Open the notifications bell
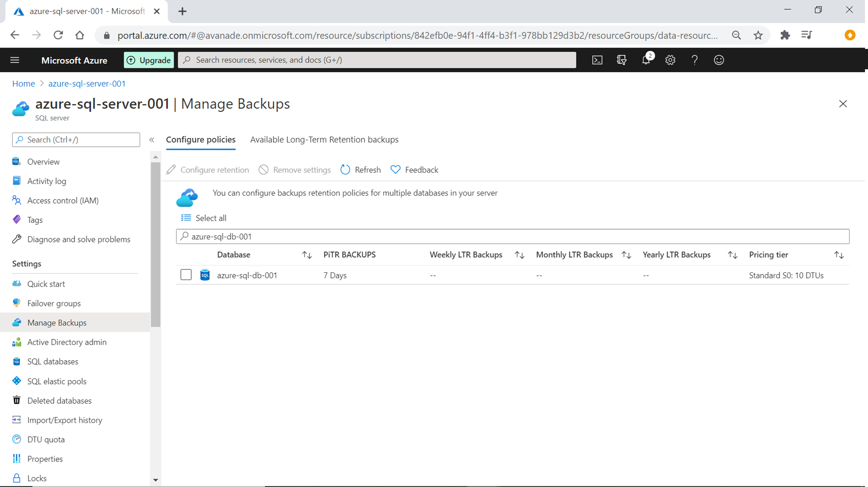868x487 pixels. [x=646, y=60]
